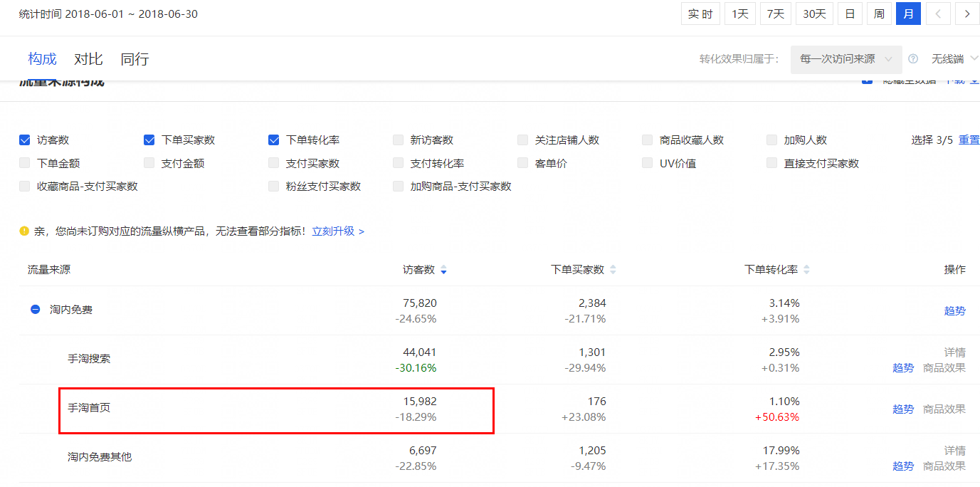Switch to the 对比 tab
Screen dimensions: 980x487
coord(88,59)
